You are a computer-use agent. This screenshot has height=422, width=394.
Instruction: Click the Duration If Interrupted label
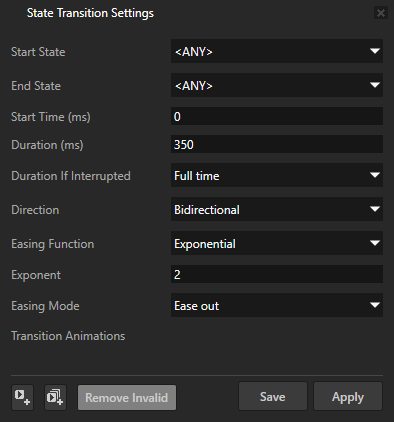click(71, 176)
